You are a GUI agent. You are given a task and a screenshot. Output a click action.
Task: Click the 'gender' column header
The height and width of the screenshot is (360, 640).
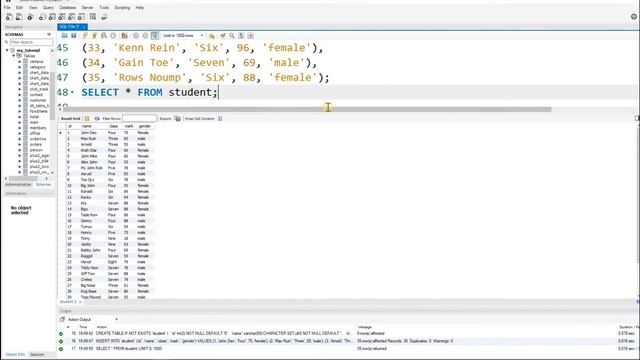[x=145, y=126]
